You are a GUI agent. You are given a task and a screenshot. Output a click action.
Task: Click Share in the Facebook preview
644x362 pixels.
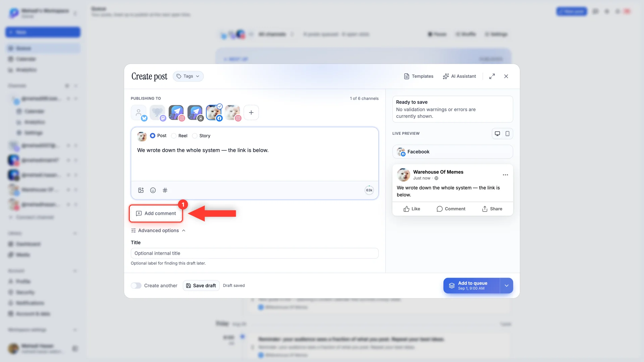(x=492, y=209)
